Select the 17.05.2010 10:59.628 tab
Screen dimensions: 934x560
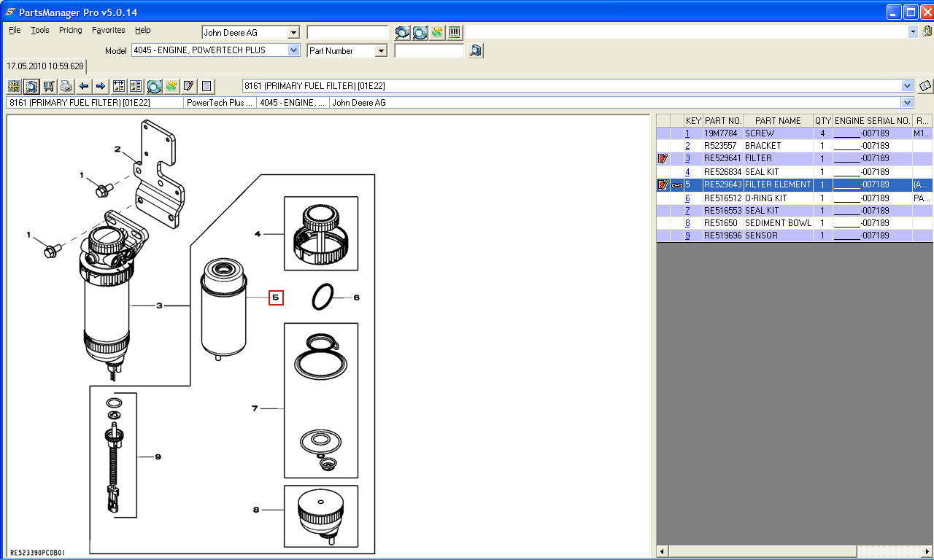click(45, 66)
